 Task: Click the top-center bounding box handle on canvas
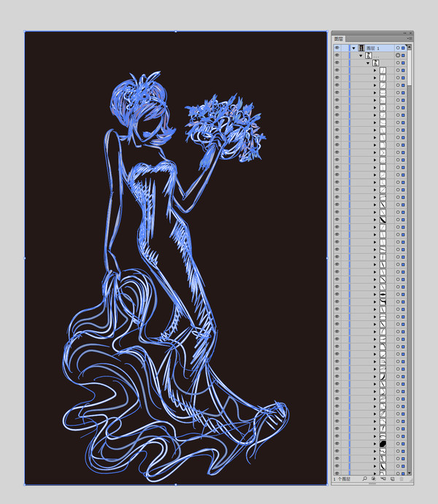[176, 31]
